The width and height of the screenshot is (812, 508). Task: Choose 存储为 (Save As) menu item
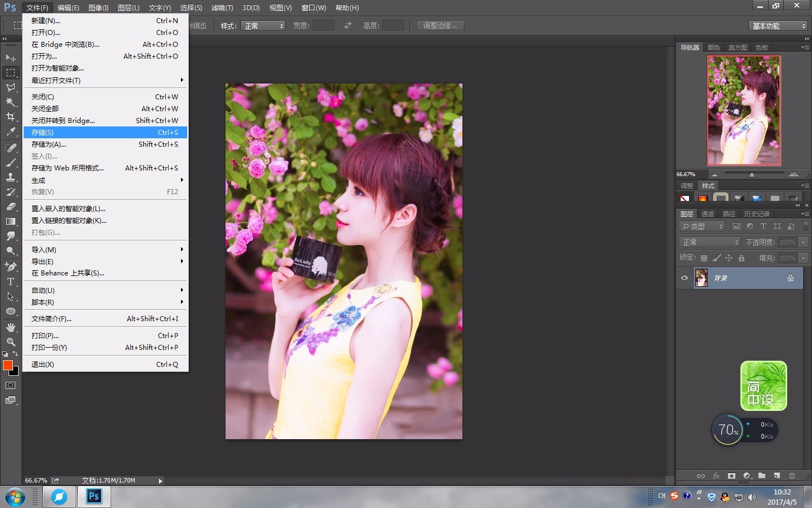(105, 144)
